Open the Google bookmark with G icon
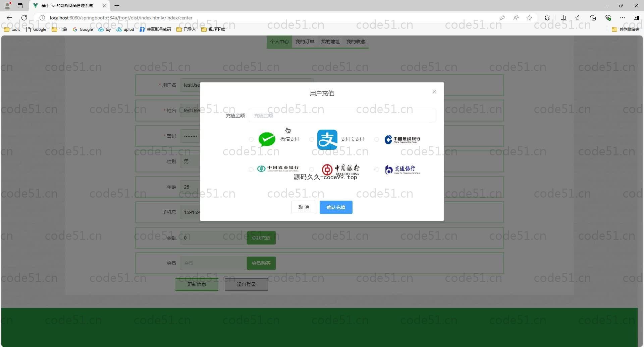 [x=83, y=29]
